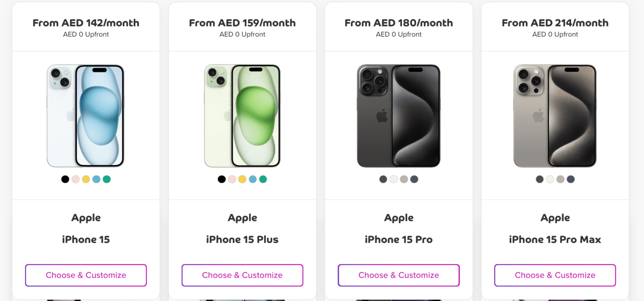Choose the blue titanium swatch for iPhone 15 Pro
The height and width of the screenshot is (301, 644).
click(x=415, y=179)
